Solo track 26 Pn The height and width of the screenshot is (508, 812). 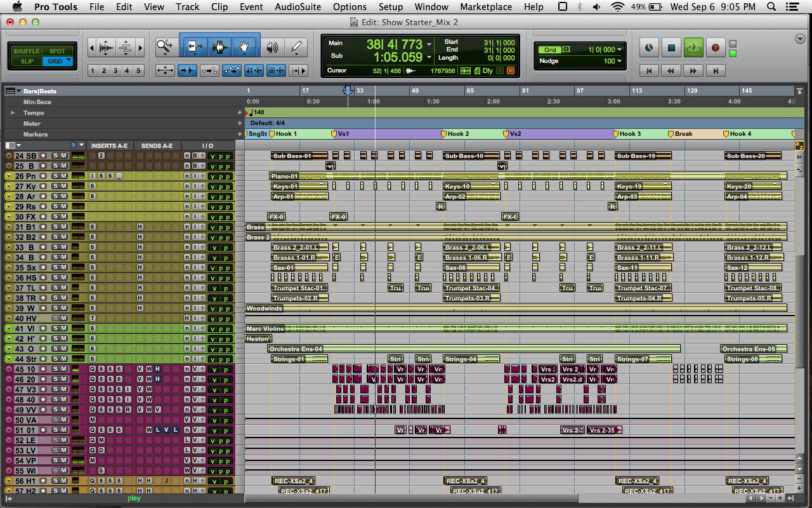point(55,176)
